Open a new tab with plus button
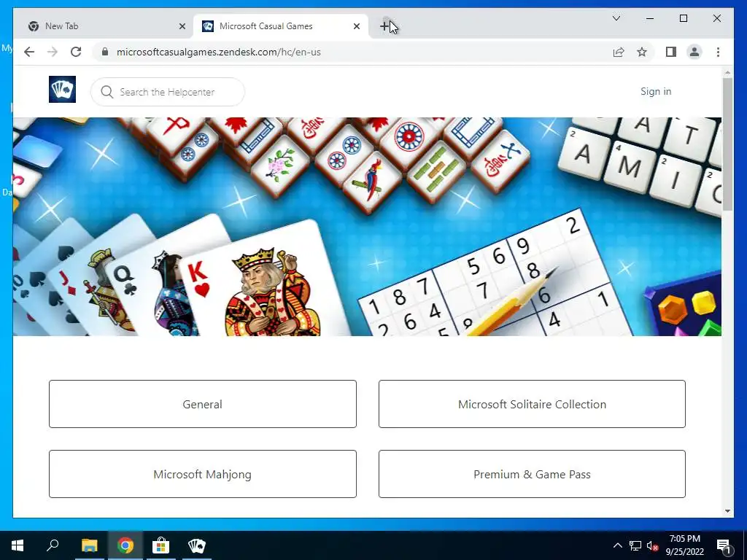The height and width of the screenshot is (560, 747). [385, 26]
